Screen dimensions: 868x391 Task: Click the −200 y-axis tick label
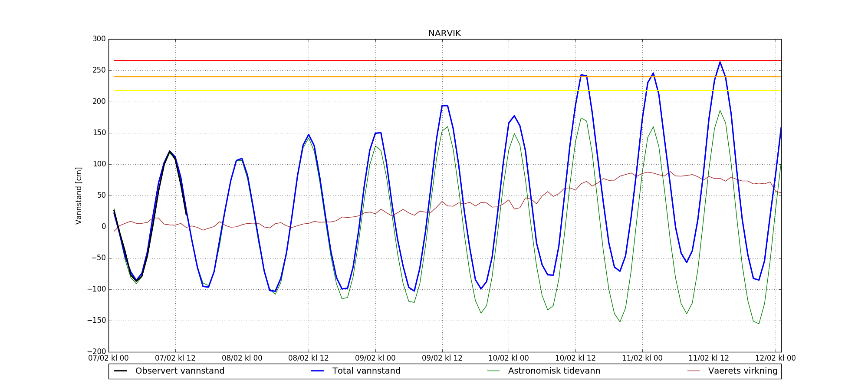tap(96, 351)
